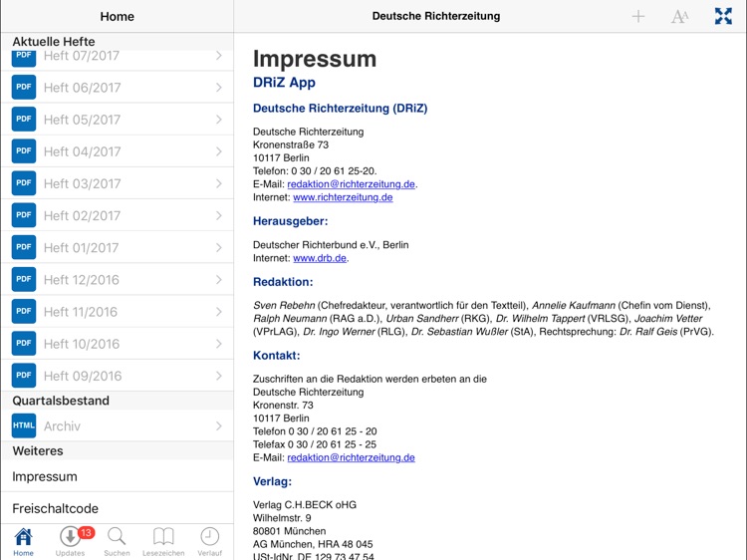
Task: Show the Verlauf history tab
Action: pyautogui.click(x=209, y=542)
